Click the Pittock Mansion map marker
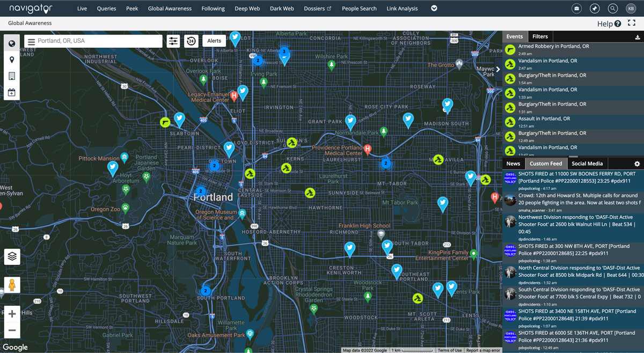644x353 pixels. pyautogui.click(x=125, y=157)
